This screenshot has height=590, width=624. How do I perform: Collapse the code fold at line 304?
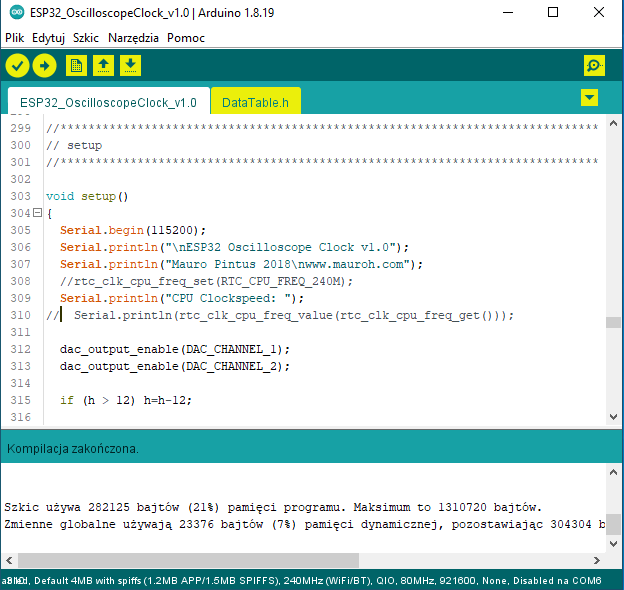tap(37, 213)
